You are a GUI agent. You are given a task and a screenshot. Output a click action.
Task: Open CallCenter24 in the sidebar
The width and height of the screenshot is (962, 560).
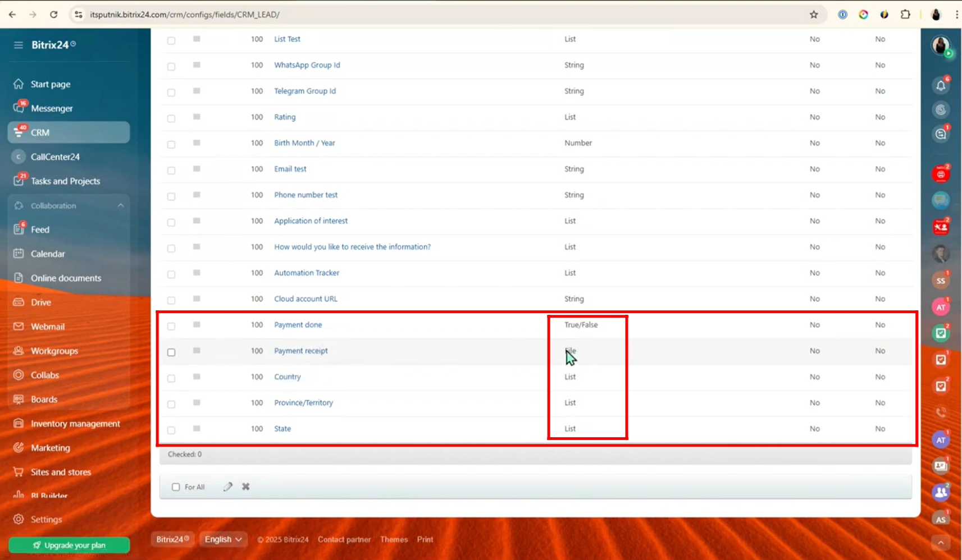[55, 157]
